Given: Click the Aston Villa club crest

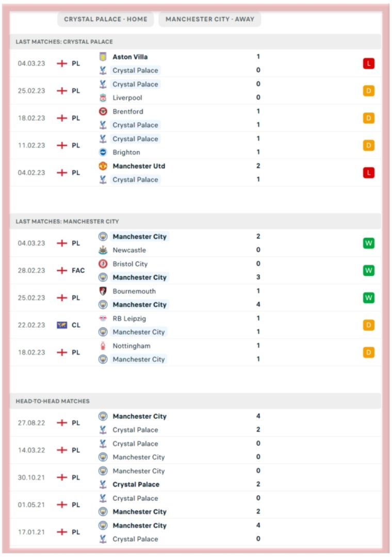Looking at the screenshot, I should pos(103,57).
